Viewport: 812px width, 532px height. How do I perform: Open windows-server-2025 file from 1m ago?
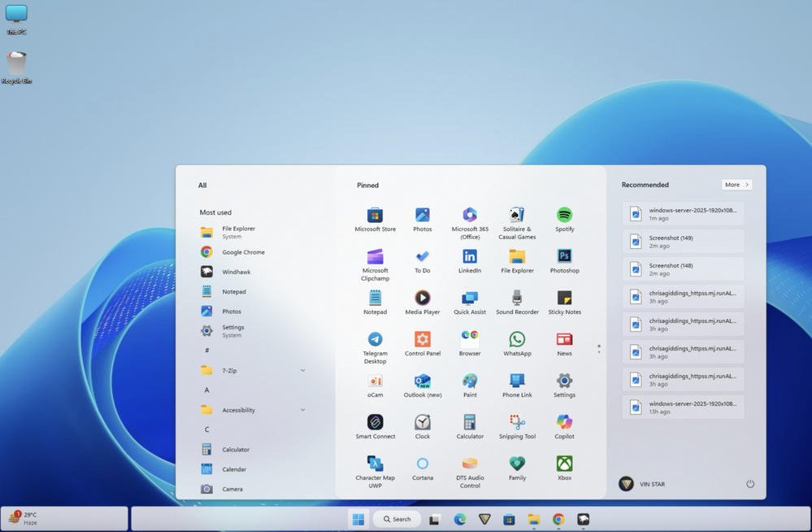click(683, 214)
